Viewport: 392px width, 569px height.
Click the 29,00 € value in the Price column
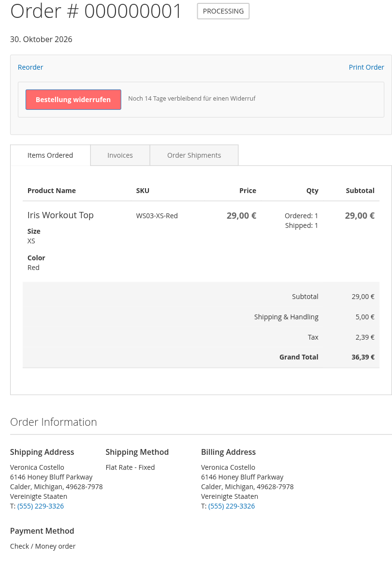[242, 216]
